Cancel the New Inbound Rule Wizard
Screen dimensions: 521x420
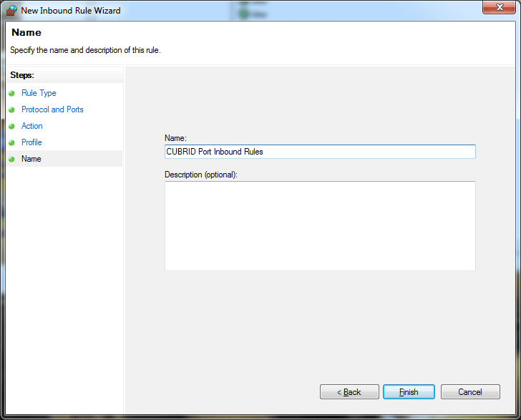point(470,392)
